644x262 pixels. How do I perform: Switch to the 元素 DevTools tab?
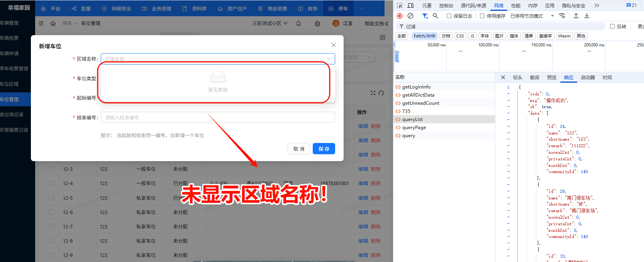click(427, 5)
